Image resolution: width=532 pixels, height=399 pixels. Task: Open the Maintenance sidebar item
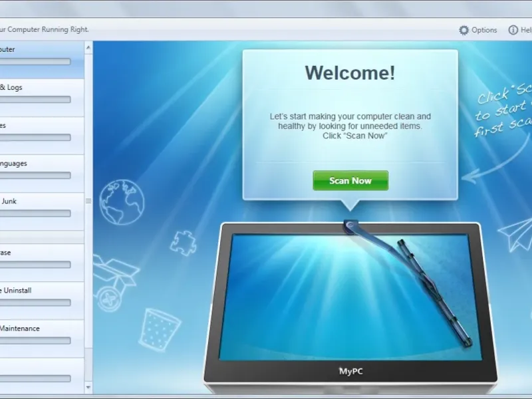[x=42, y=338]
